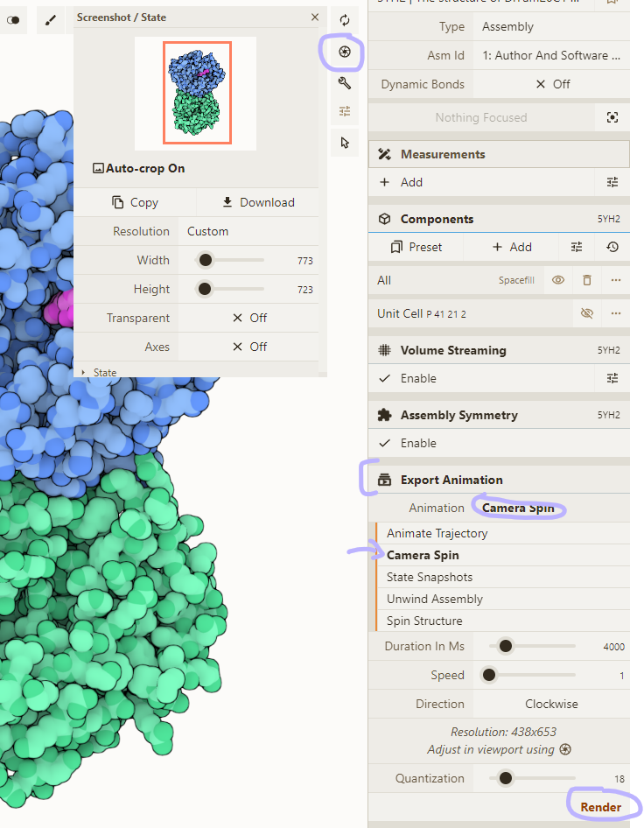Open Measurements options sliders icon
This screenshot has width=644, height=828.
pyautogui.click(x=612, y=182)
